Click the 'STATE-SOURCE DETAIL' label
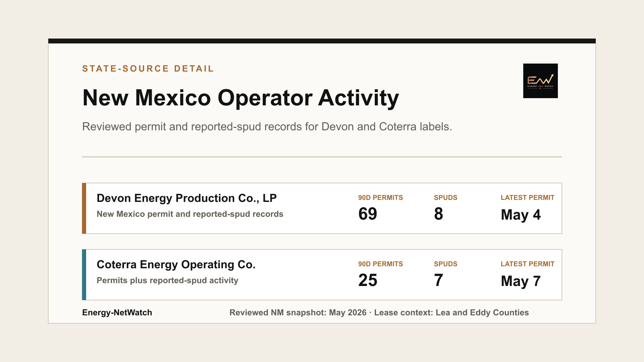644x362 pixels. [x=148, y=69]
